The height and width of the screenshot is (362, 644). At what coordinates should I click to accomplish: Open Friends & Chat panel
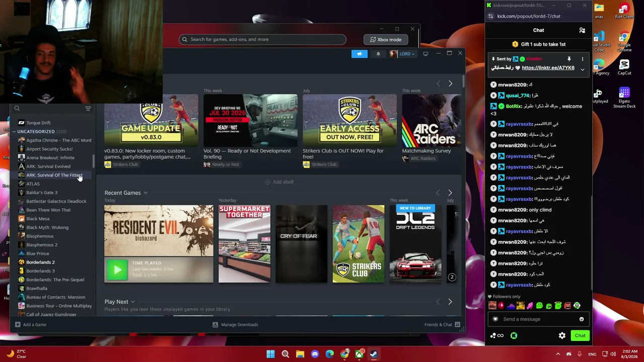[442, 325]
